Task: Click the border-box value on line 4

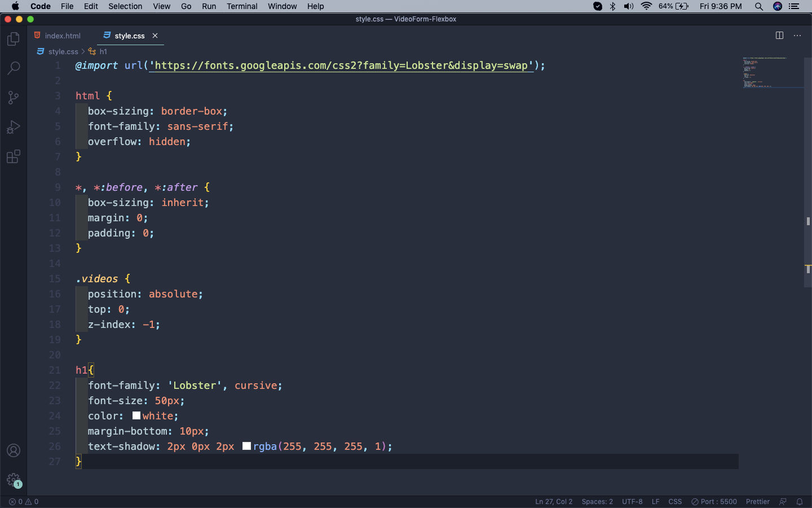Action: point(192,111)
